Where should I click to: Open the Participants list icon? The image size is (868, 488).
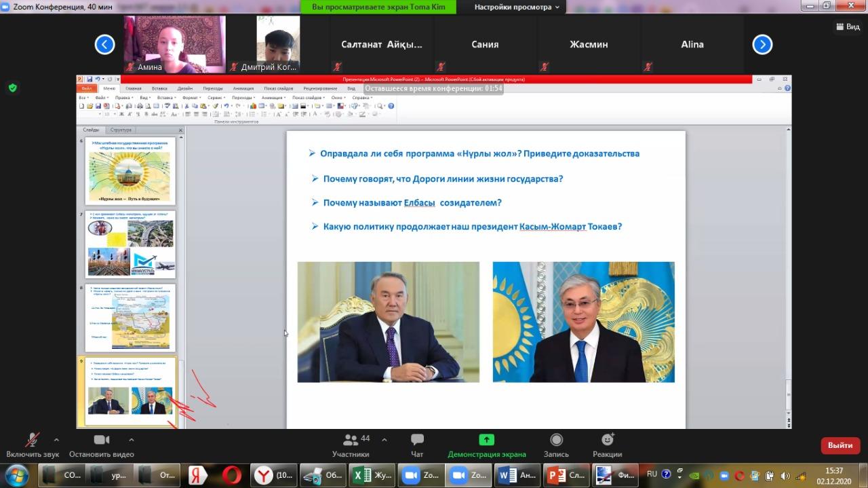click(x=351, y=440)
